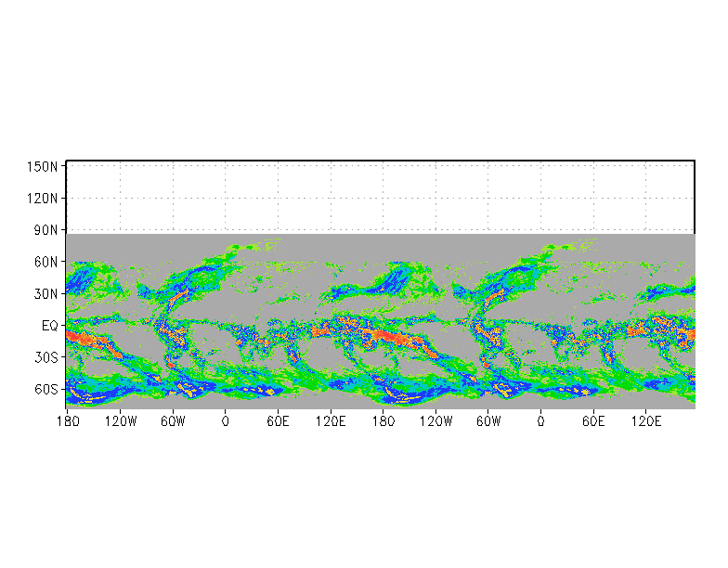Select the 60S latitude axis label
This screenshot has height=568, width=728.
click(45, 390)
